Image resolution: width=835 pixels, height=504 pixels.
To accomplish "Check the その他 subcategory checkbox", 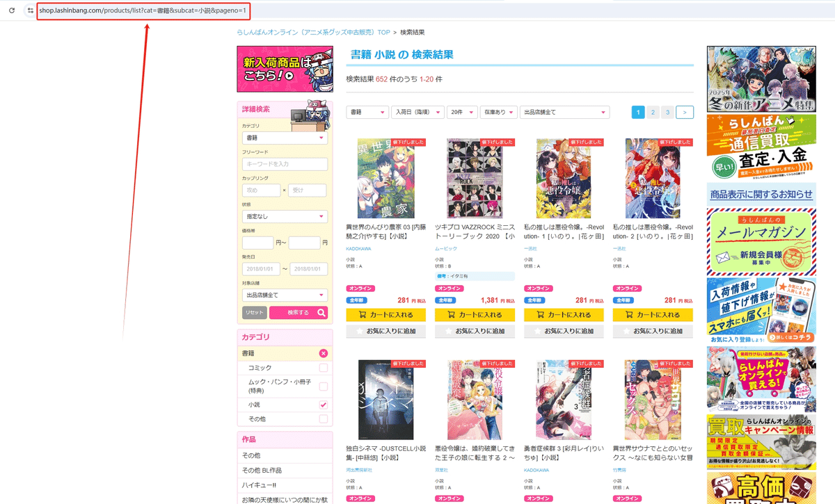I will point(323,419).
